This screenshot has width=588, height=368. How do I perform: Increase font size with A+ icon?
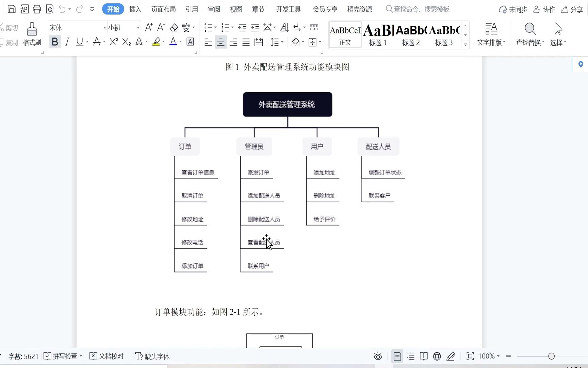[149, 28]
